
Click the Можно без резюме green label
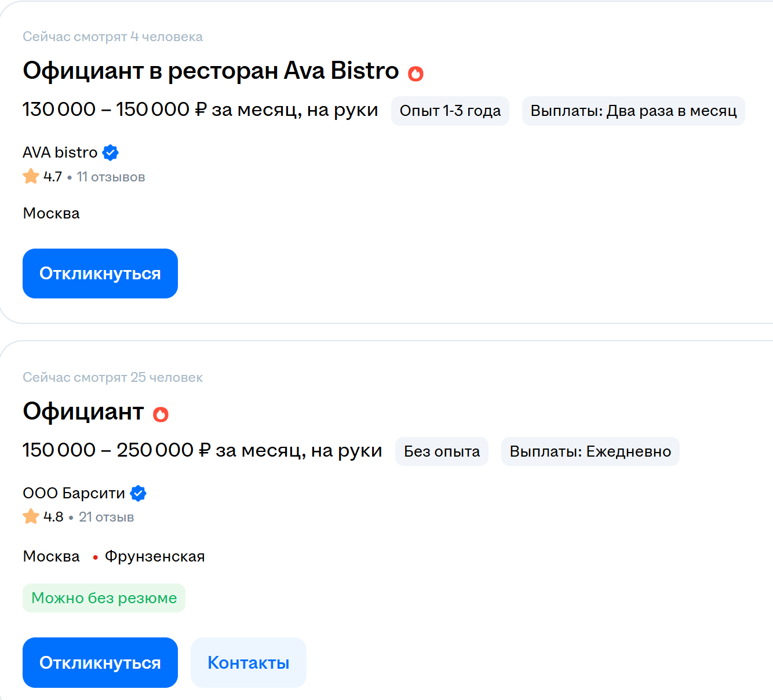(104, 598)
